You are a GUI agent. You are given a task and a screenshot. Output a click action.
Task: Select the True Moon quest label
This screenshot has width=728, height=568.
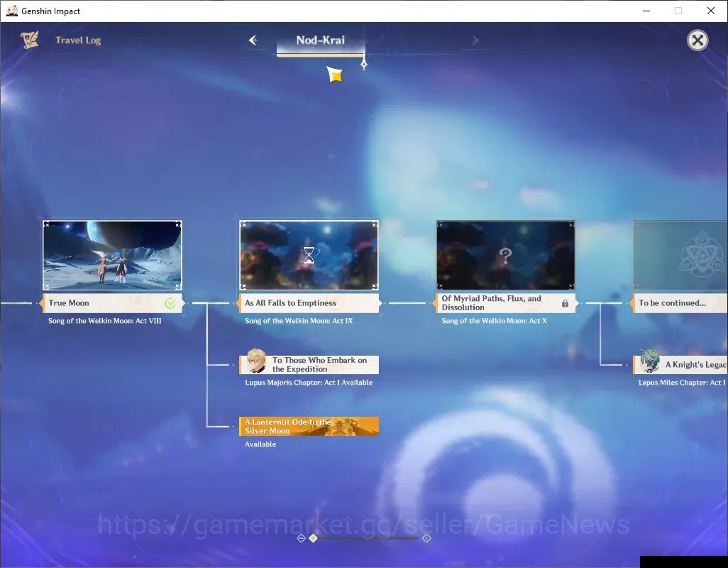[112, 303]
